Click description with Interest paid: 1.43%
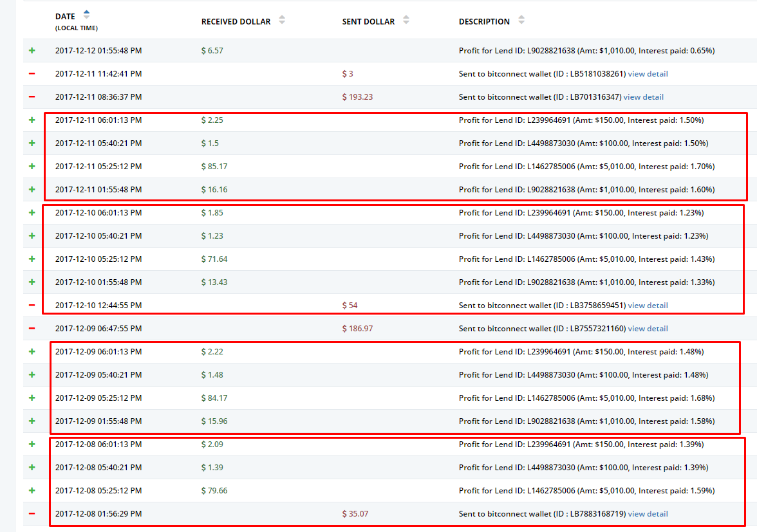 (x=586, y=259)
